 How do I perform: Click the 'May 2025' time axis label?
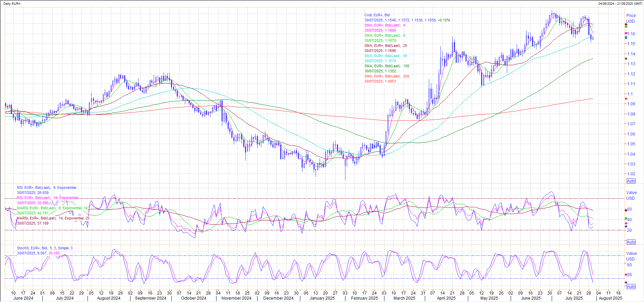point(489,298)
